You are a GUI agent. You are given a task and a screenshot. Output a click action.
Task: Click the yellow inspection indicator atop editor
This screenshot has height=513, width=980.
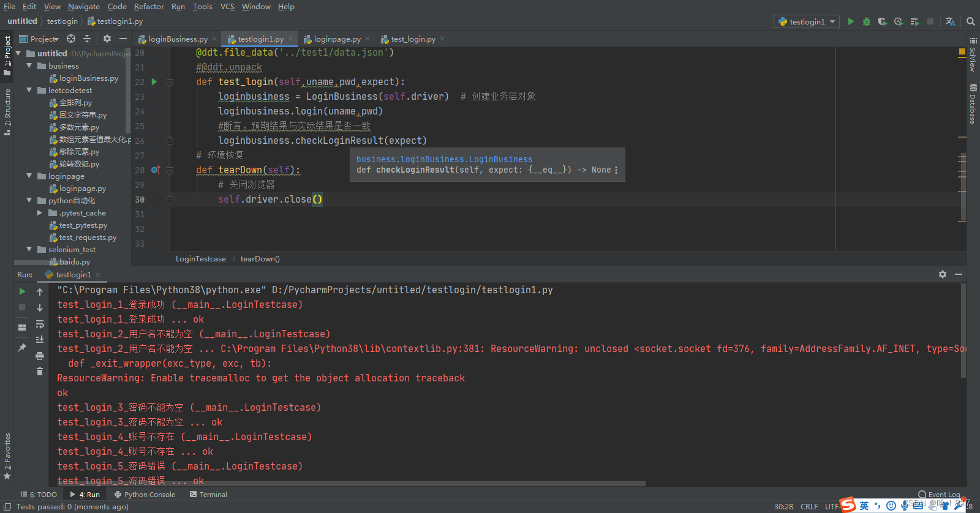click(962, 53)
